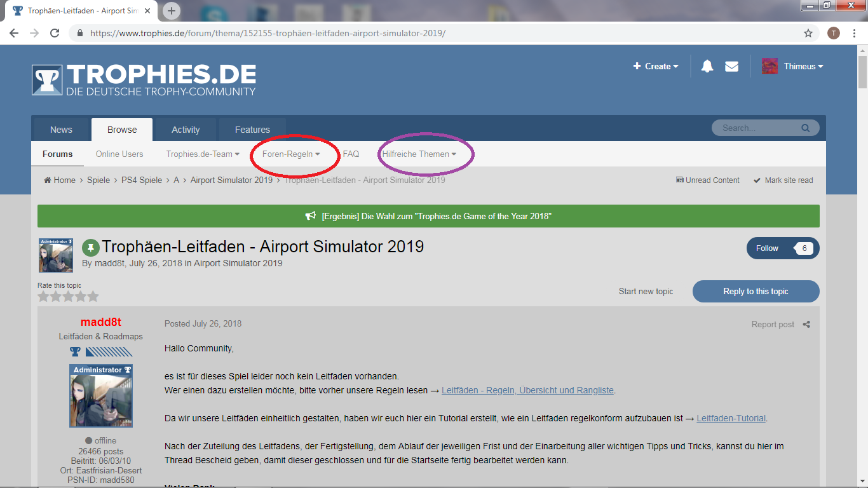This screenshot has width=868, height=488.
Task: Click Posted July 26, 2018 timestamp
Action: pos(203,323)
